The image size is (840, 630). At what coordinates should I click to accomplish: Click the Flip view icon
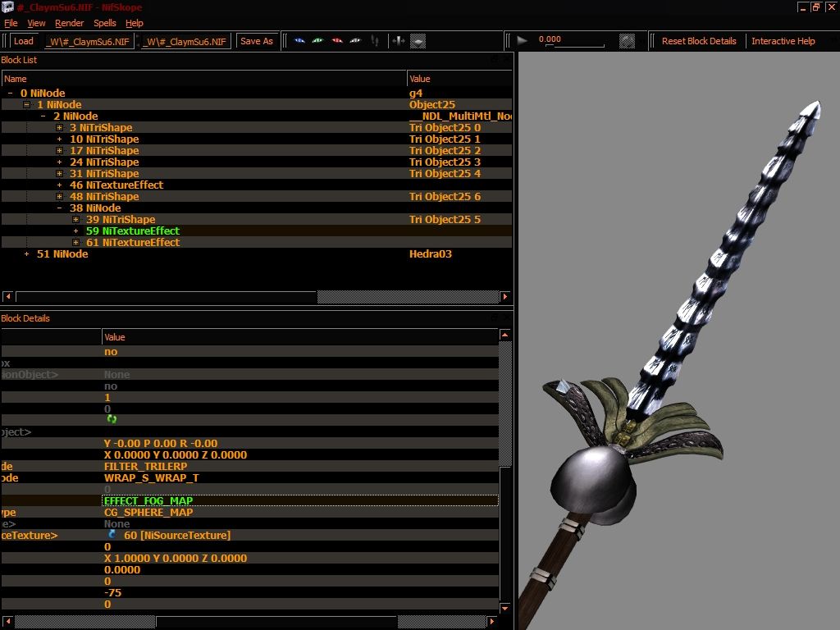coord(398,41)
